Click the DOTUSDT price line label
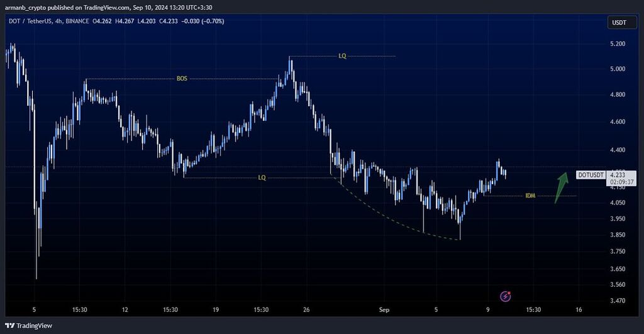This screenshot has width=644, height=334. coord(591,175)
